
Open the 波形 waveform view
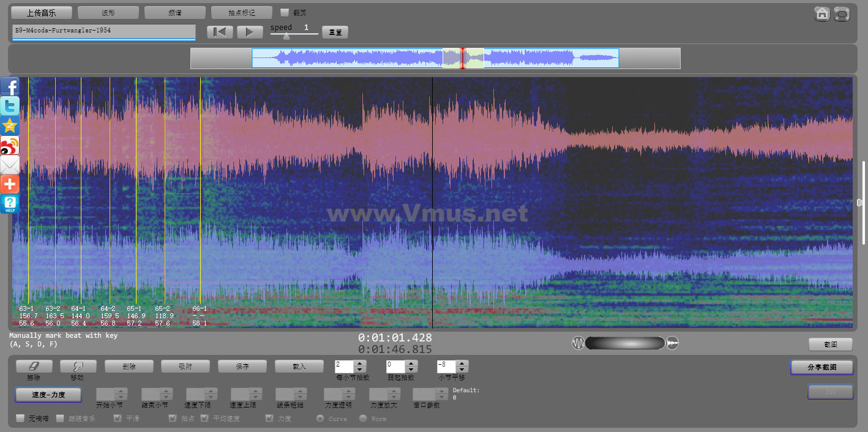[108, 12]
